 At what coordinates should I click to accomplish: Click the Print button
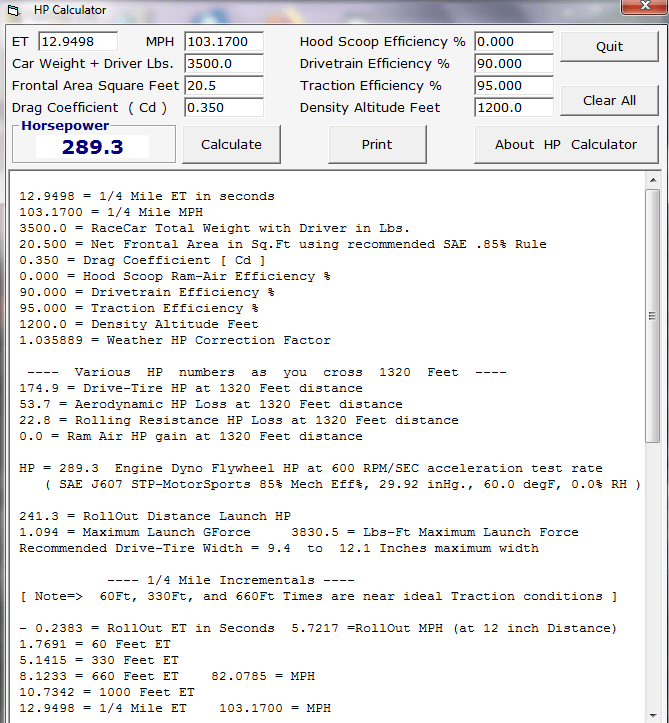tap(377, 145)
